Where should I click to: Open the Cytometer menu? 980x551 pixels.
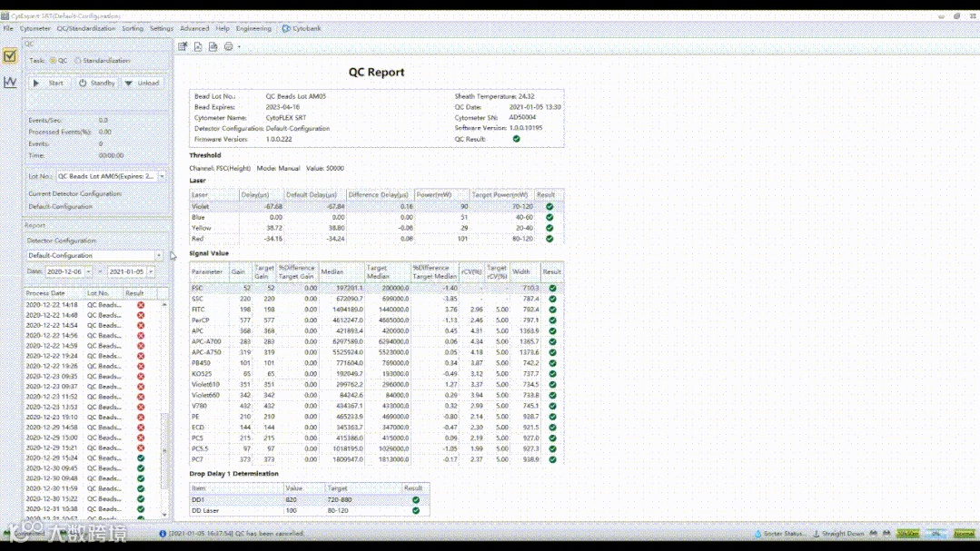click(35, 28)
